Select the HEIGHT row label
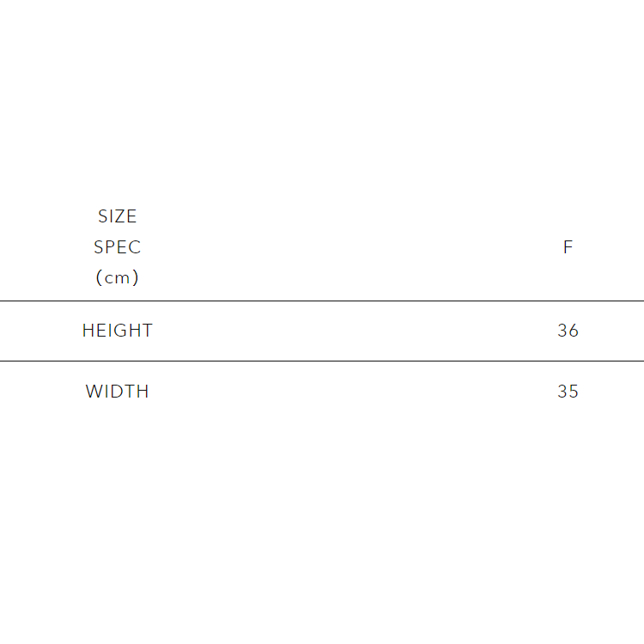Screen dimensions: 644x644 [x=117, y=331]
